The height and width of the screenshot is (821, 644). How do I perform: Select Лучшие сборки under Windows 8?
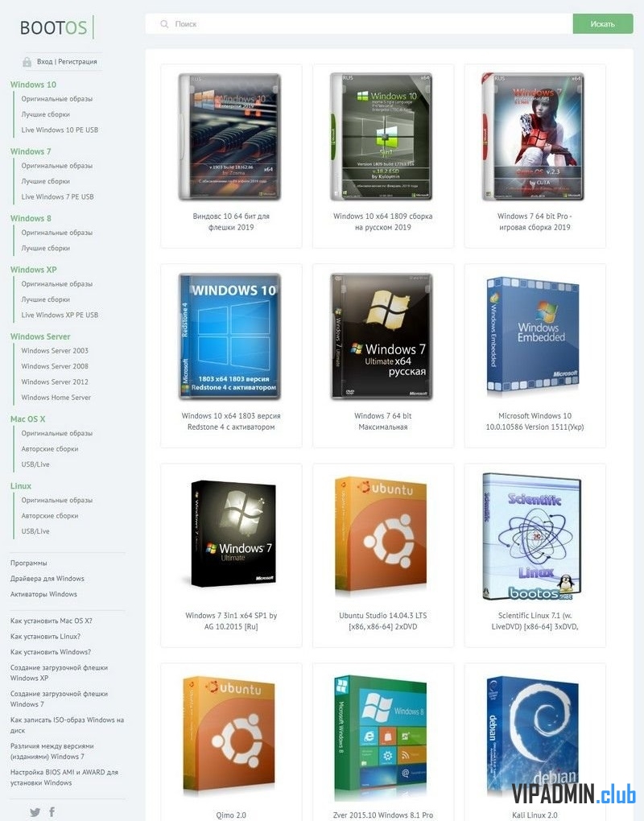[x=46, y=248]
